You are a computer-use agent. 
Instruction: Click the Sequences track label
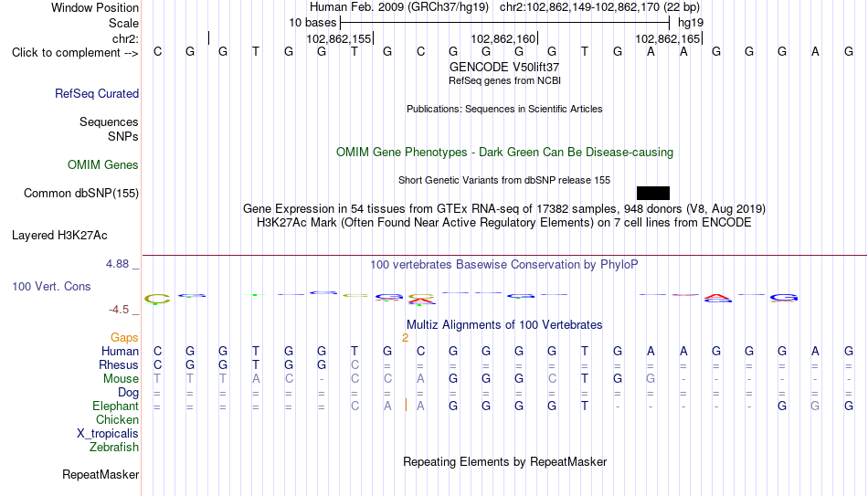click(x=109, y=121)
